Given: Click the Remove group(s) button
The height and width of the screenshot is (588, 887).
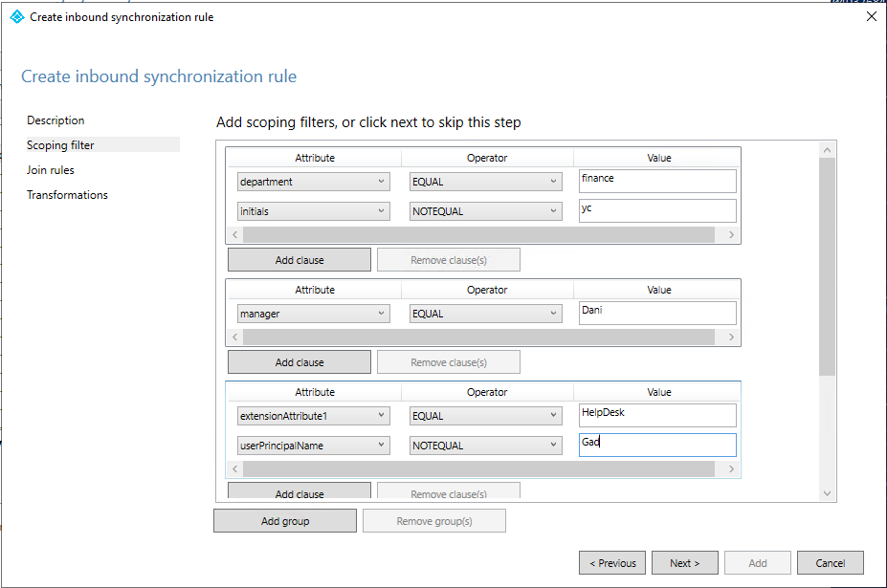Looking at the screenshot, I should coord(434,521).
